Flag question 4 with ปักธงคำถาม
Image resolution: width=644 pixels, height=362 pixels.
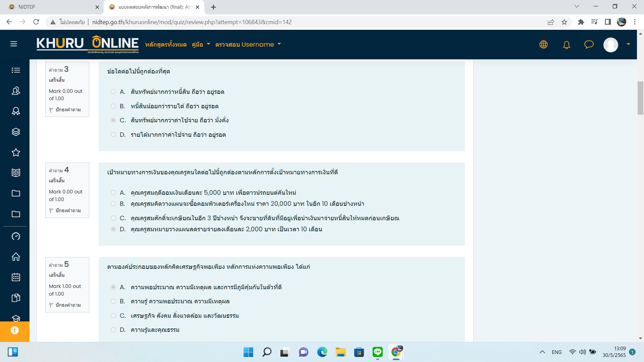click(65, 210)
